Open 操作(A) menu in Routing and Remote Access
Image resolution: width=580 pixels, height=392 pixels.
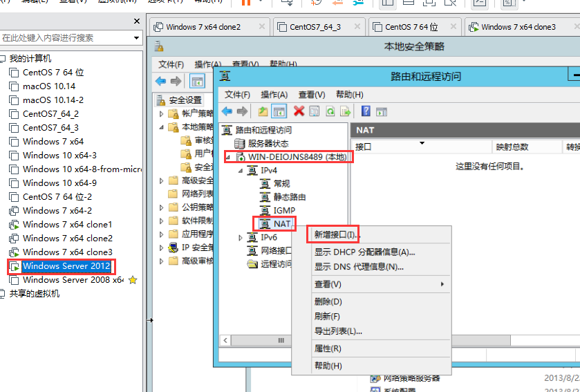[274, 95]
